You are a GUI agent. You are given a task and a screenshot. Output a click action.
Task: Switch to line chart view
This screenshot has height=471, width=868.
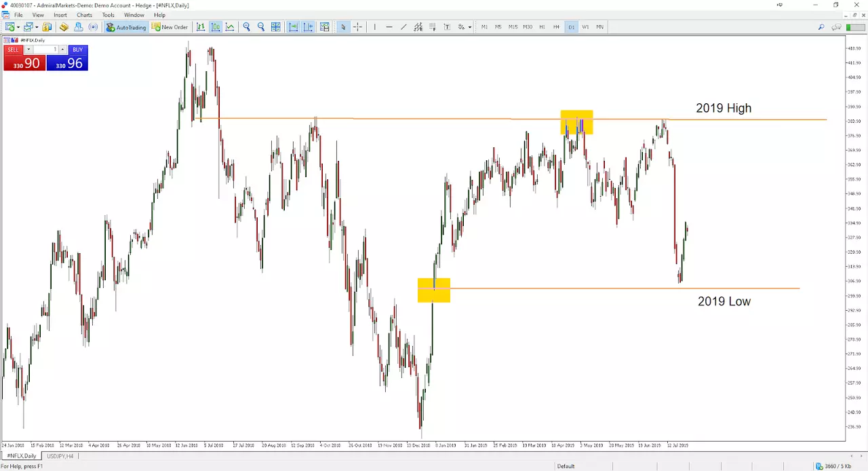point(230,27)
